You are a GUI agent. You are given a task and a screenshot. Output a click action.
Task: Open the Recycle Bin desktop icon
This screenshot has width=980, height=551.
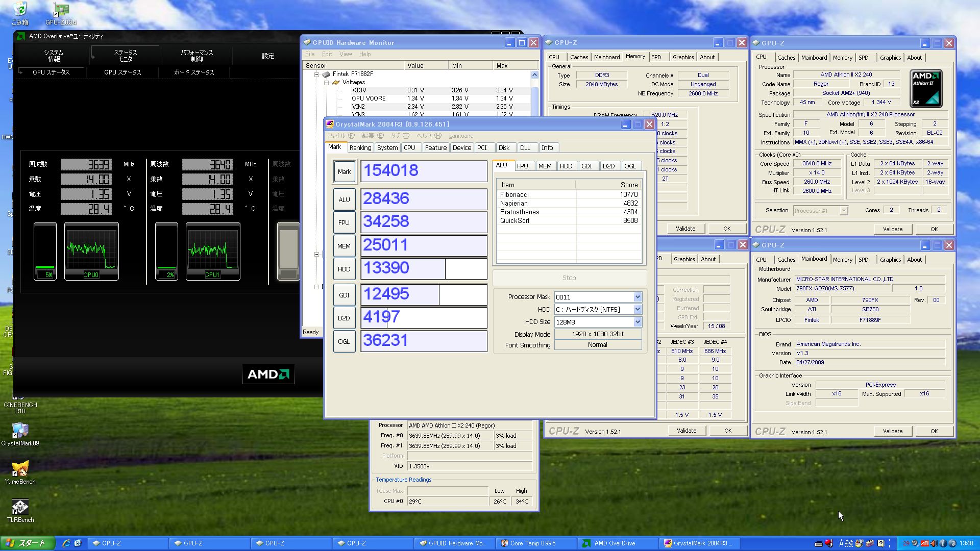click(20, 13)
